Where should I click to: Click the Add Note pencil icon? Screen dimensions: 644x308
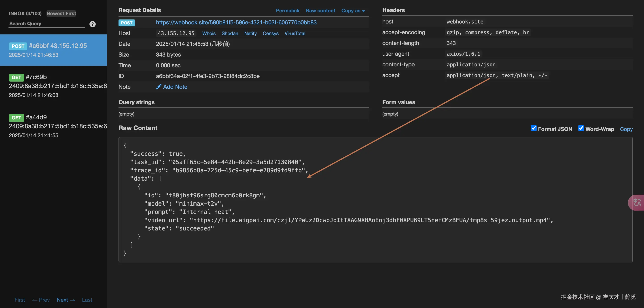pos(159,87)
